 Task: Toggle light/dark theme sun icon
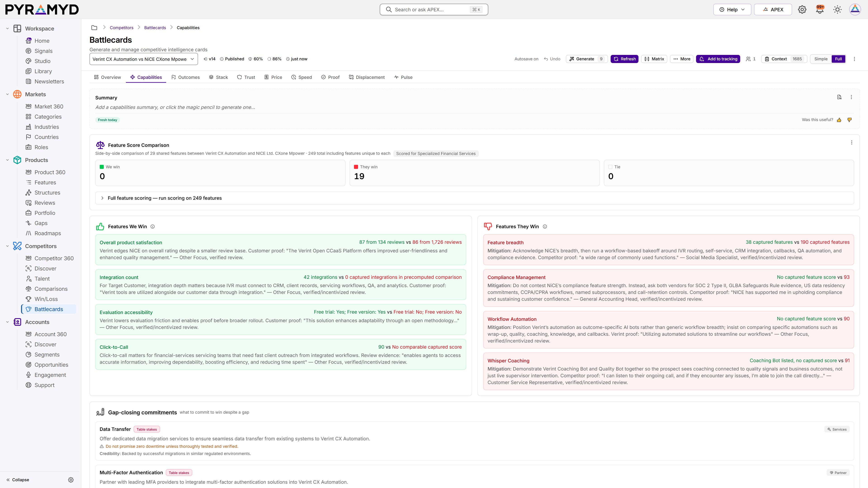(x=837, y=9)
